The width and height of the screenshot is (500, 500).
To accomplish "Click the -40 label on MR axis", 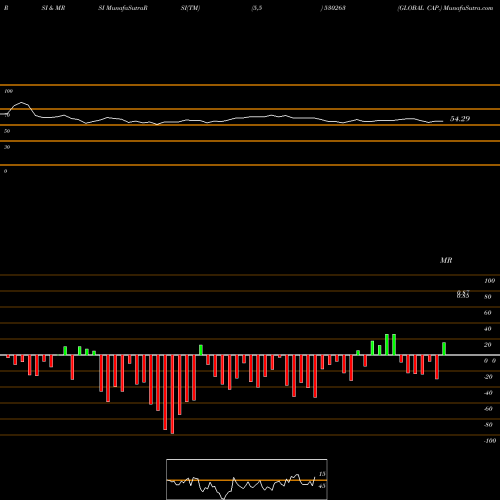I will 488,393.
